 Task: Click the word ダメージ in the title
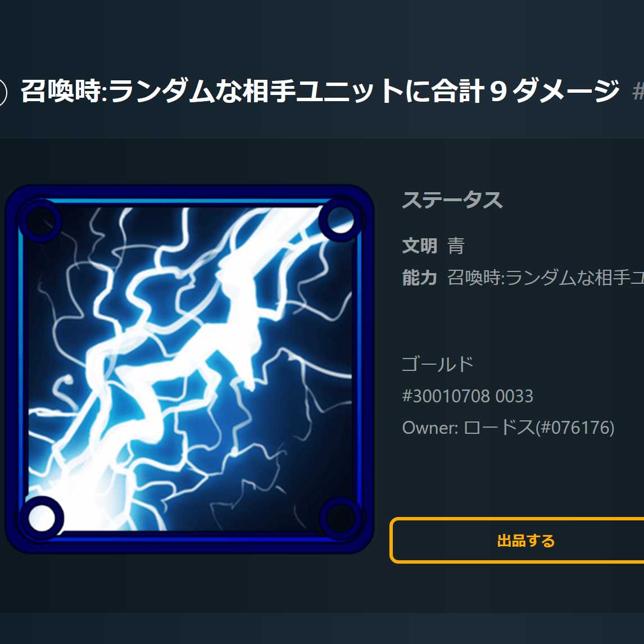pyautogui.click(x=566, y=91)
